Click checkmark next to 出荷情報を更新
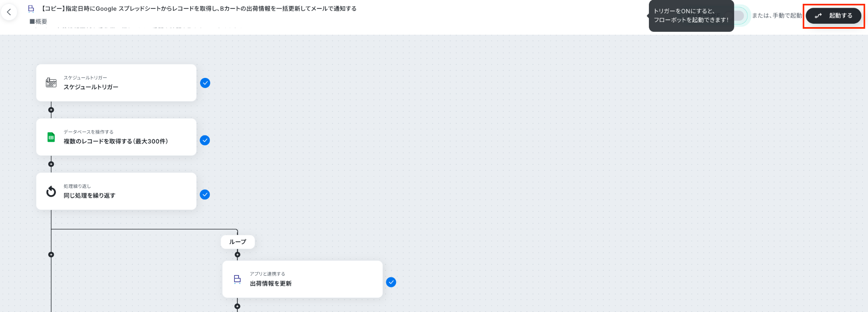 click(x=391, y=282)
